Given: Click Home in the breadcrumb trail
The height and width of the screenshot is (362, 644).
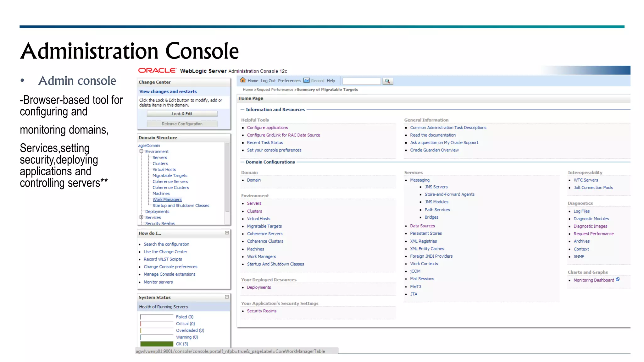Looking at the screenshot, I should pos(248,90).
